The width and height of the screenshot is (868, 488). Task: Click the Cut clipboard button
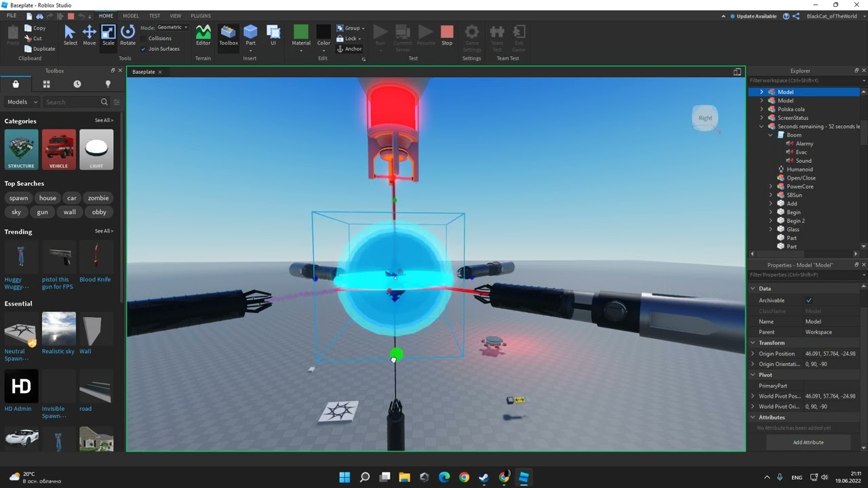tap(33, 39)
